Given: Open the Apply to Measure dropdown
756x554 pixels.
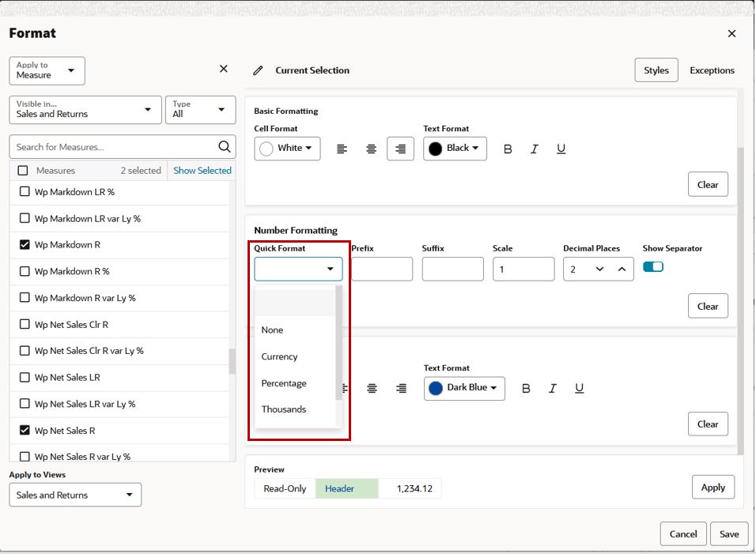Looking at the screenshot, I should pyautogui.click(x=47, y=71).
